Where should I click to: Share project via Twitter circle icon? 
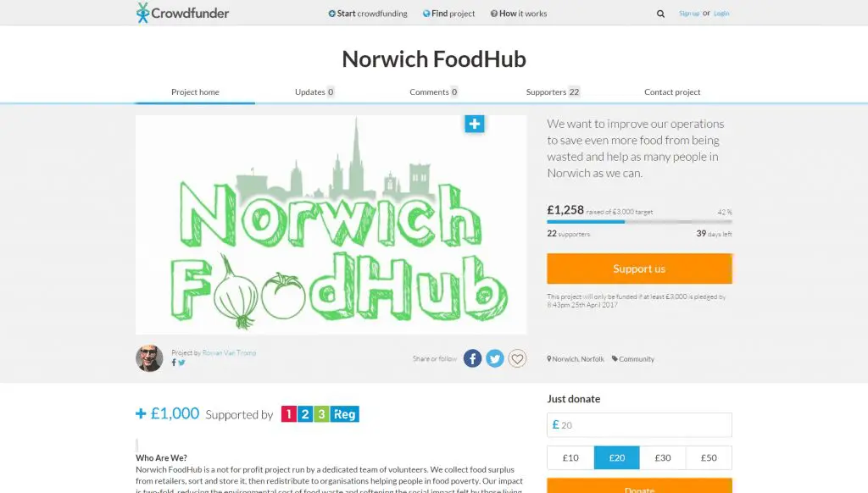coord(495,358)
